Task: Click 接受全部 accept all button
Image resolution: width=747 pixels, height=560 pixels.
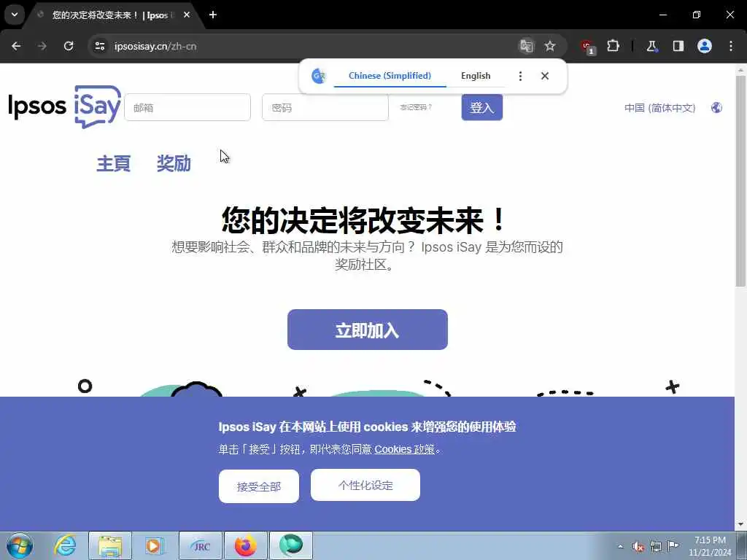Action: coord(259,486)
